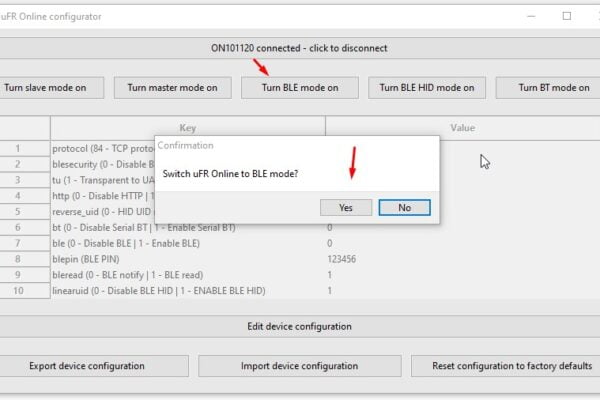Maximize the uFR Online configurator window
600x400 pixels.
tap(567, 16)
